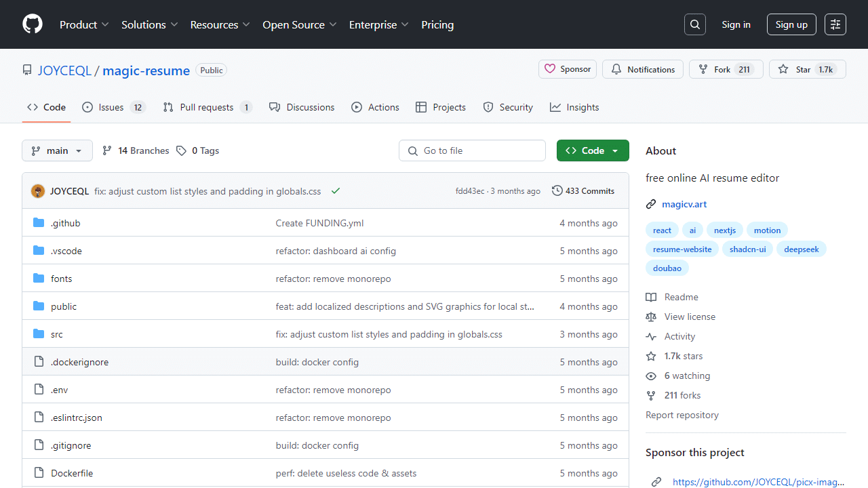Click the Sign in link

coord(736,24)
